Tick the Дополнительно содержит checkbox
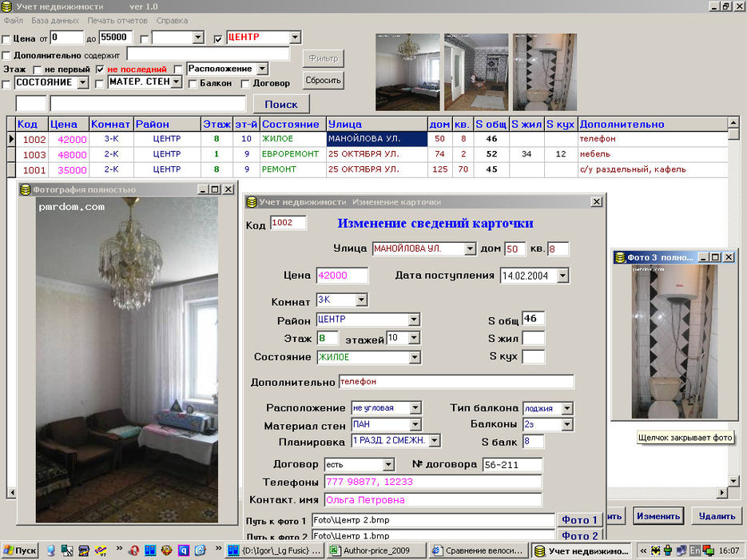 6,56
